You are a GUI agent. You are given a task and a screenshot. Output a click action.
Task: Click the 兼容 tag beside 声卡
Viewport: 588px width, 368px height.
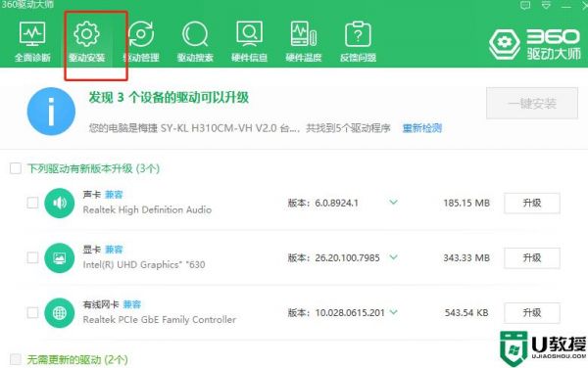[x=114, y=195]
